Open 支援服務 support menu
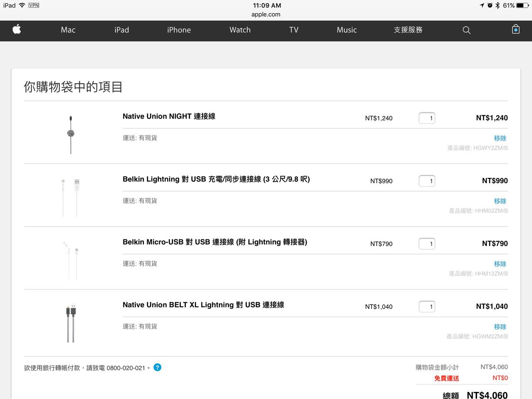The height and width of the screenshot is (399, 532). 408,30
